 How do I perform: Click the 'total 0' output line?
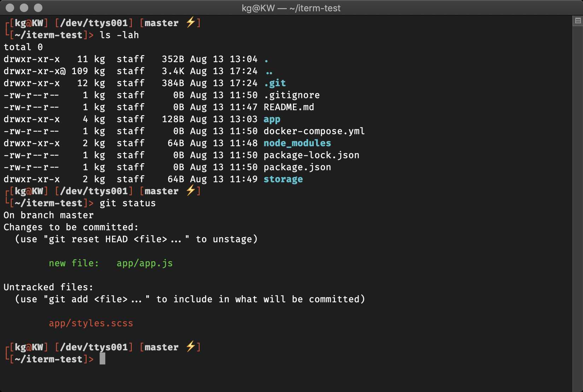(23, 47)
